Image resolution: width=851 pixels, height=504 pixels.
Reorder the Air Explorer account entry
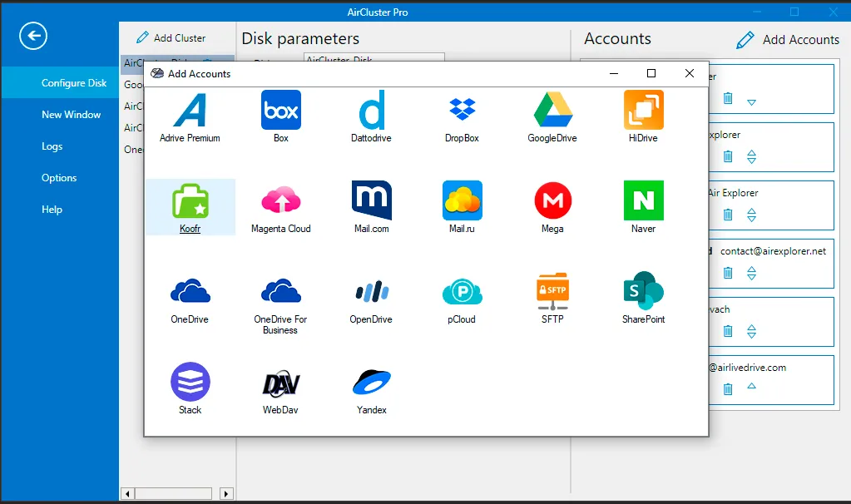click(x=751, y=215)
